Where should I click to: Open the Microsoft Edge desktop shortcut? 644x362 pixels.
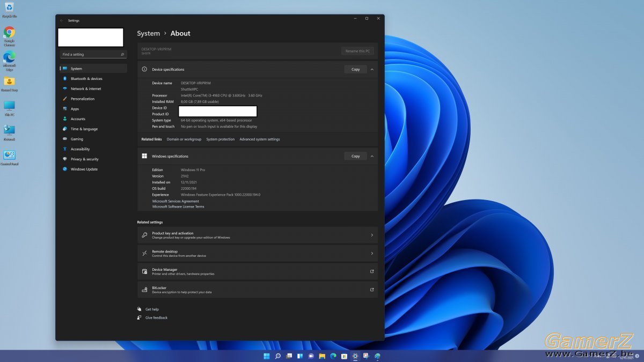point(9,60)
